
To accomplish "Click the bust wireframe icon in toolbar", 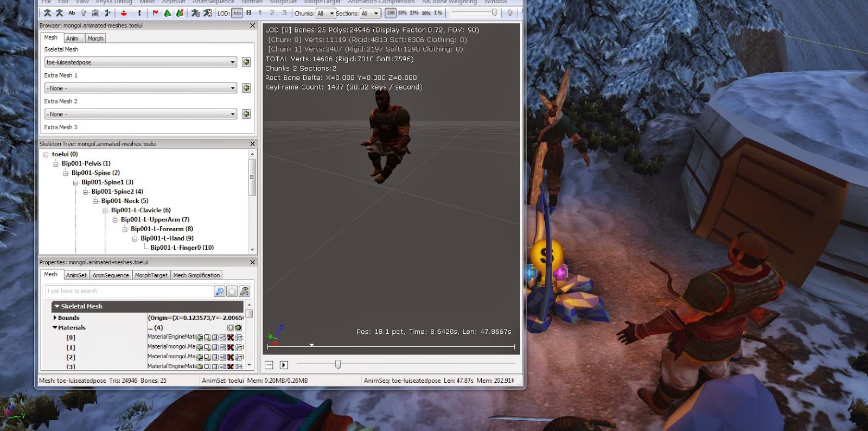I will [83, 13].
